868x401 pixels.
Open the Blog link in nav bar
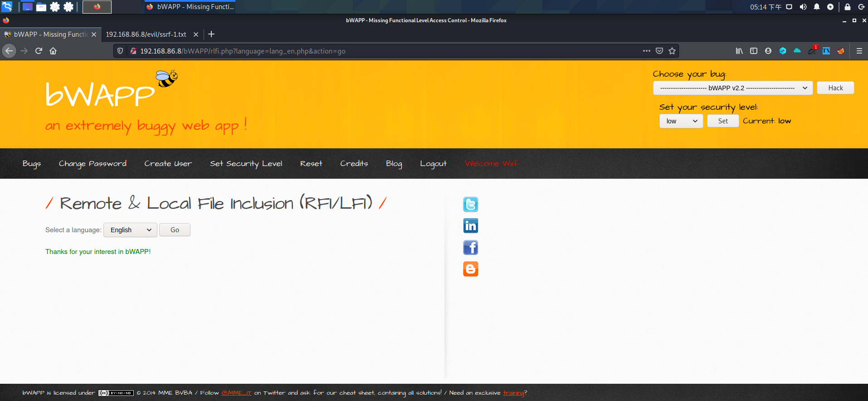394,164
